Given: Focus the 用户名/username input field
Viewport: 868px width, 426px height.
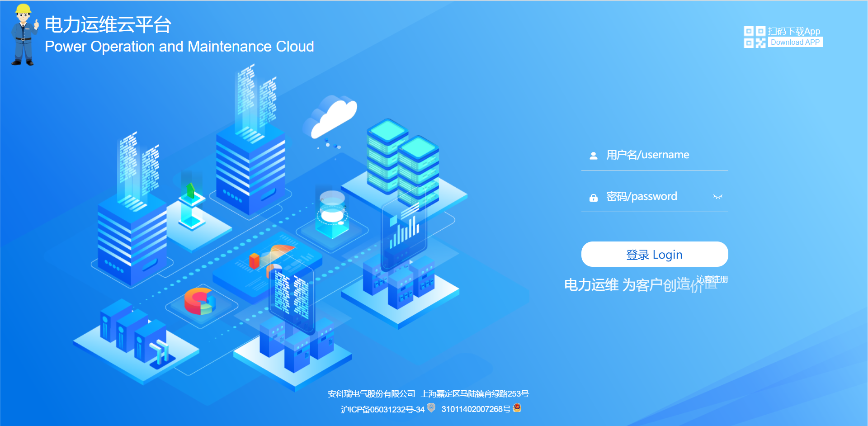Looking at the screenshot, I should (660, 155).
